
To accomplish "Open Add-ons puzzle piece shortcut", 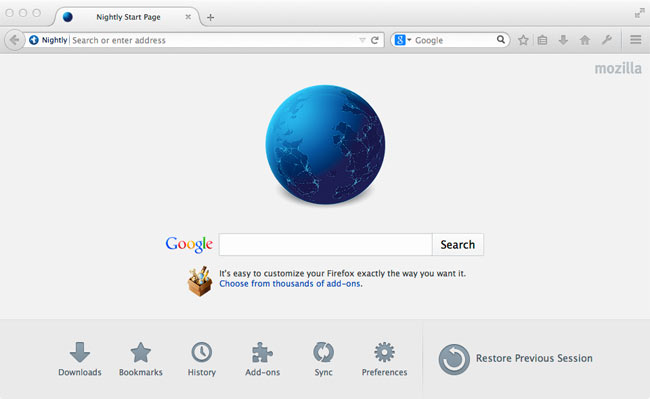I will point(262,359).
